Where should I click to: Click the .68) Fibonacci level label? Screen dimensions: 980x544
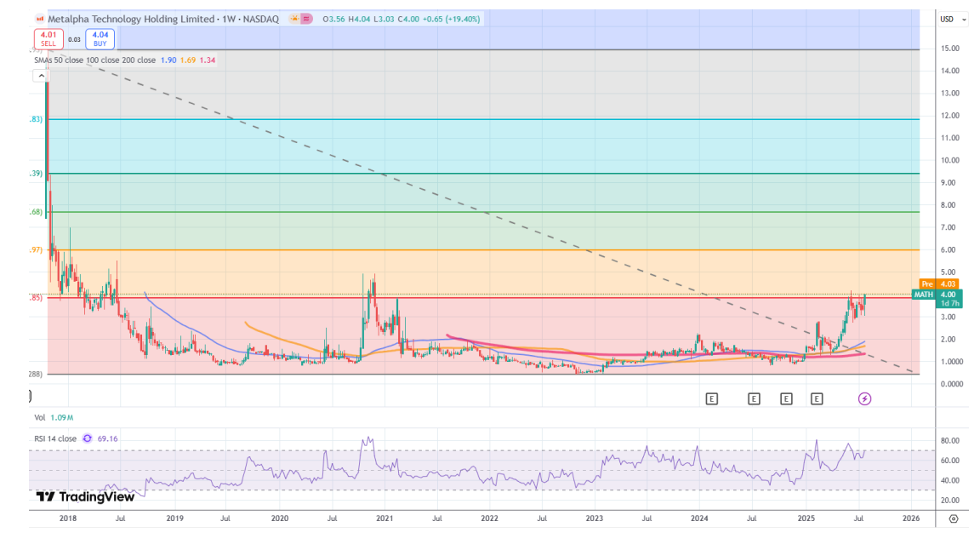(37, 212)
